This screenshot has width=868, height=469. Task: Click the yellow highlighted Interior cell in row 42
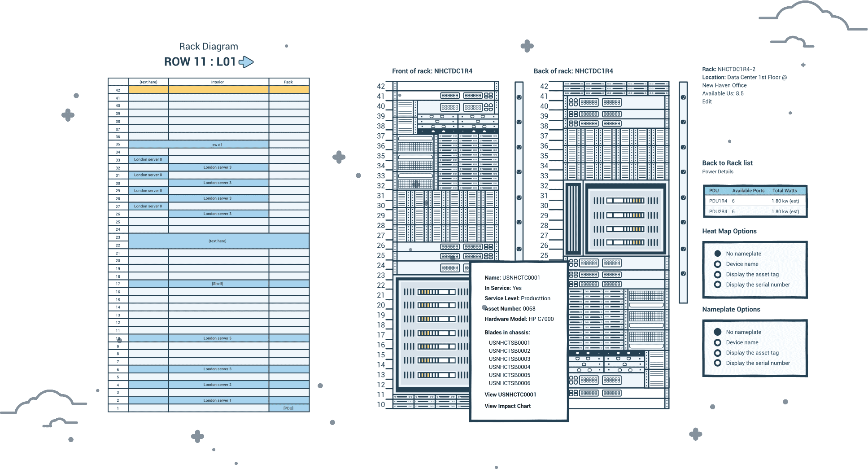(x=218, y=90)
